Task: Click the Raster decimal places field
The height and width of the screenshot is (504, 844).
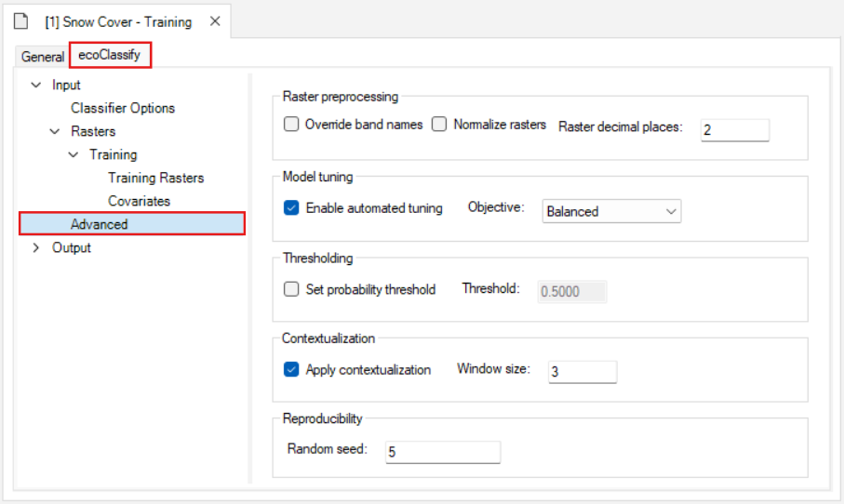Action: tap(734, 130)
